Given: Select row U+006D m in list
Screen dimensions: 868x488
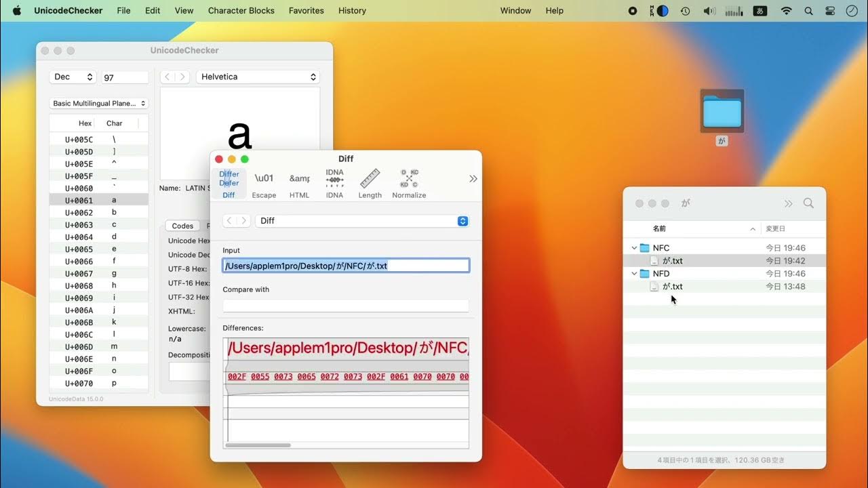Looking at the screenshot, I should click(99, 346).
